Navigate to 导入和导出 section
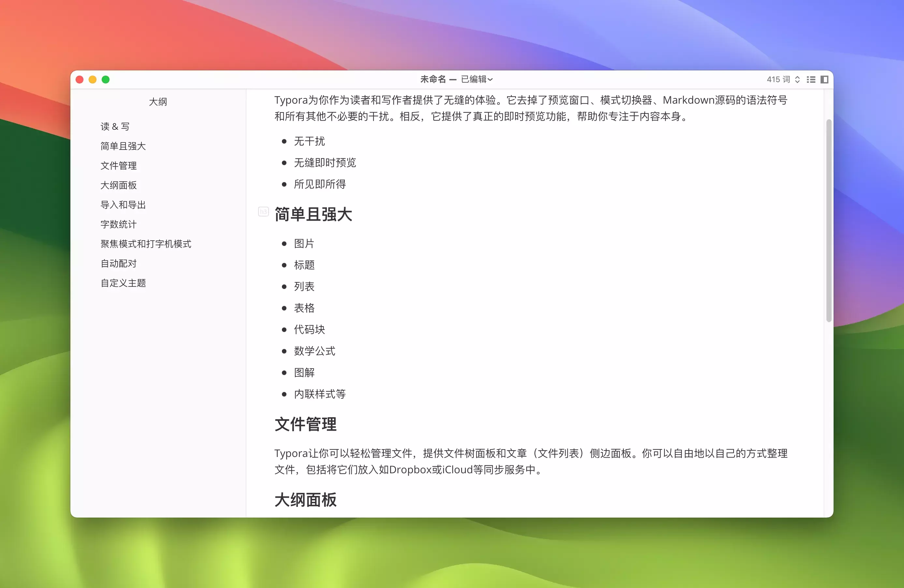The image size is (904, 588). tap(123, 205)
